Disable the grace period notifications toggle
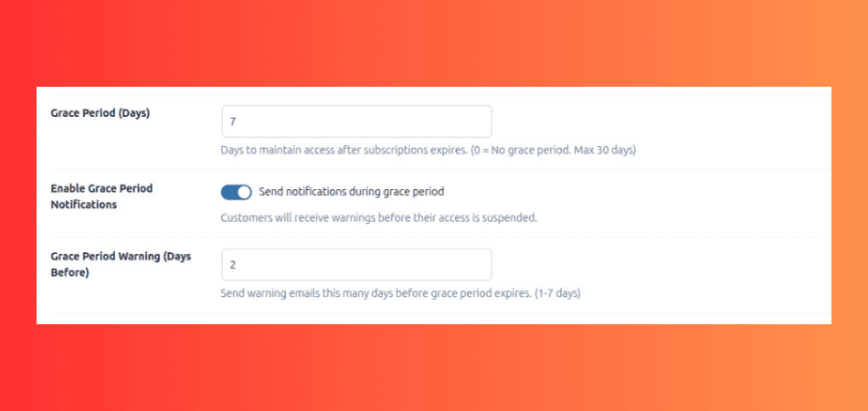Viewport: 868px width, 411px height. (236, 192)
